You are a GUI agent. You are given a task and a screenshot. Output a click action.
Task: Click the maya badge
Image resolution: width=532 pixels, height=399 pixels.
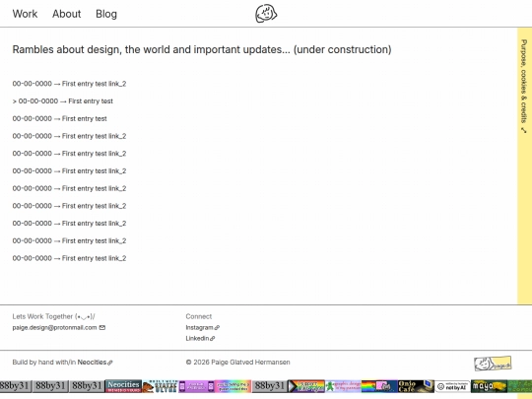click(x=489, y=386)
